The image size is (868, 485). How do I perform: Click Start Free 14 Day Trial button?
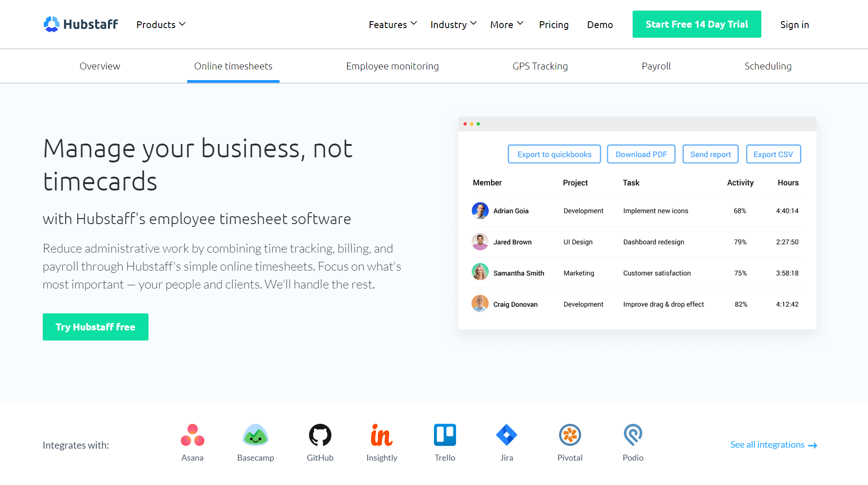697,24
